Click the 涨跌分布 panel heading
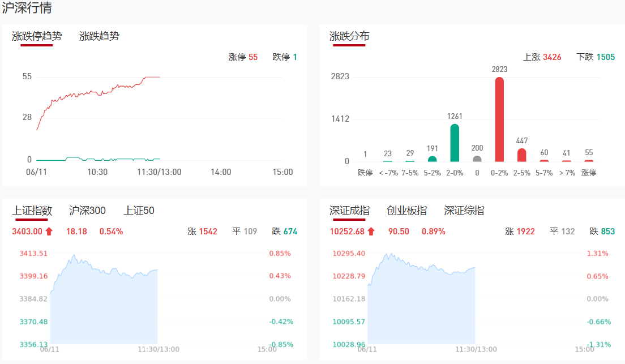The image size is (625, 364). pos(349,36)
